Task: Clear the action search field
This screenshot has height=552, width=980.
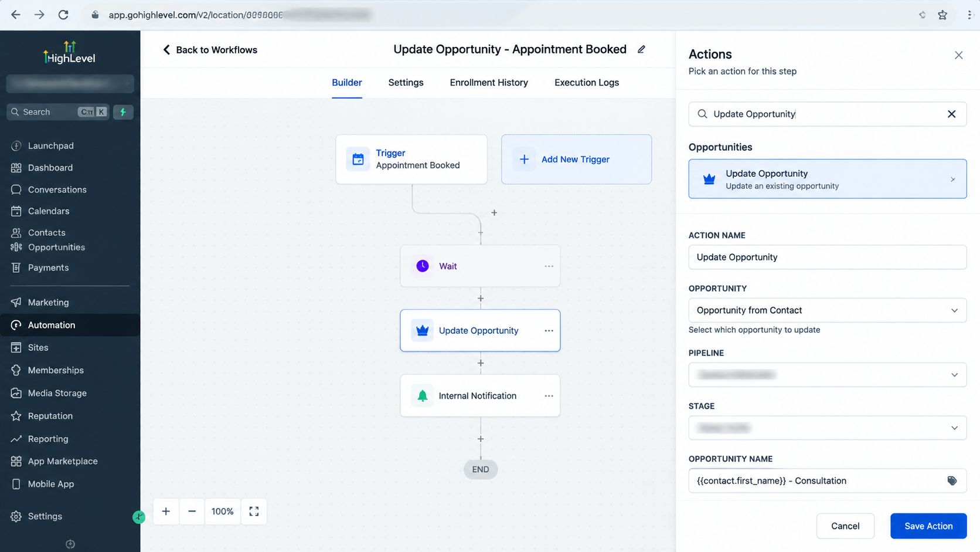Action: point(951,114)
